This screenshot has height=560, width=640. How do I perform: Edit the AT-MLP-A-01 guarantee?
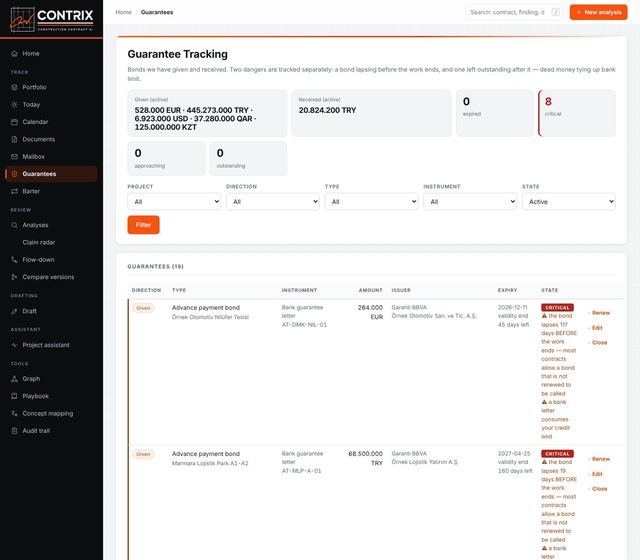tap(597, 474)
